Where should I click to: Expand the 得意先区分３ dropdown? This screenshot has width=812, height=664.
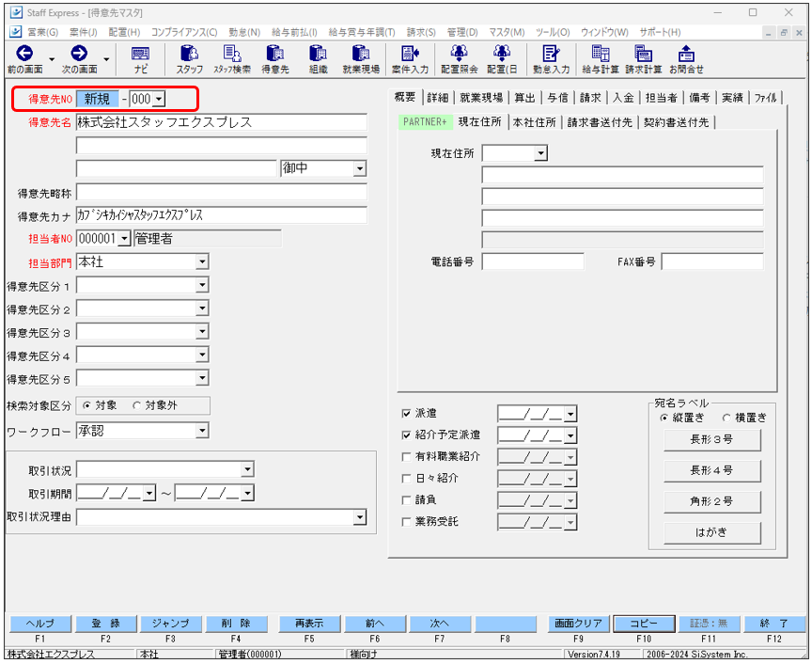click(x=202, y=332)
